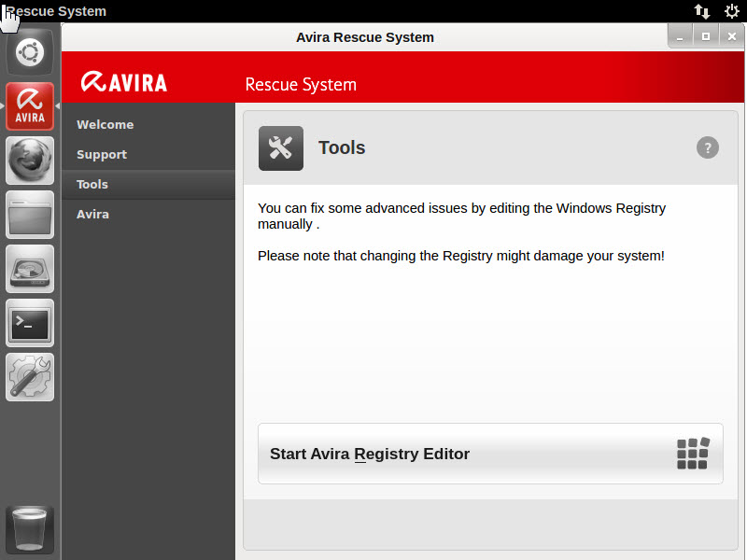The width and height of the screenshot is (747, 560).
Task: Open help with the question mark icon
Action: point(708,147)
